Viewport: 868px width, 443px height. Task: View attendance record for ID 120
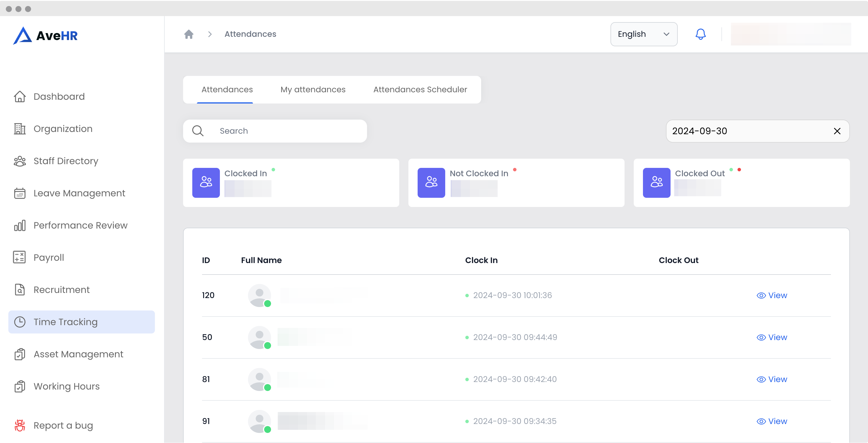click(x=772, y=295)
